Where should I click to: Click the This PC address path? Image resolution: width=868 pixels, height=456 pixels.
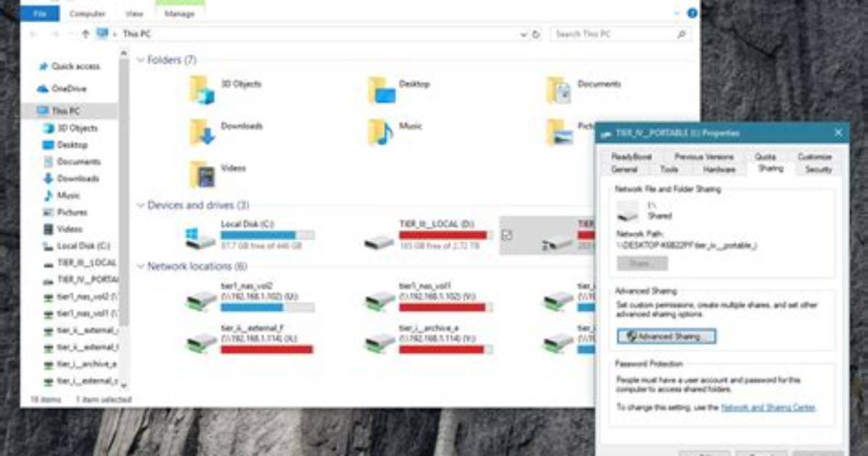(136, 34)
